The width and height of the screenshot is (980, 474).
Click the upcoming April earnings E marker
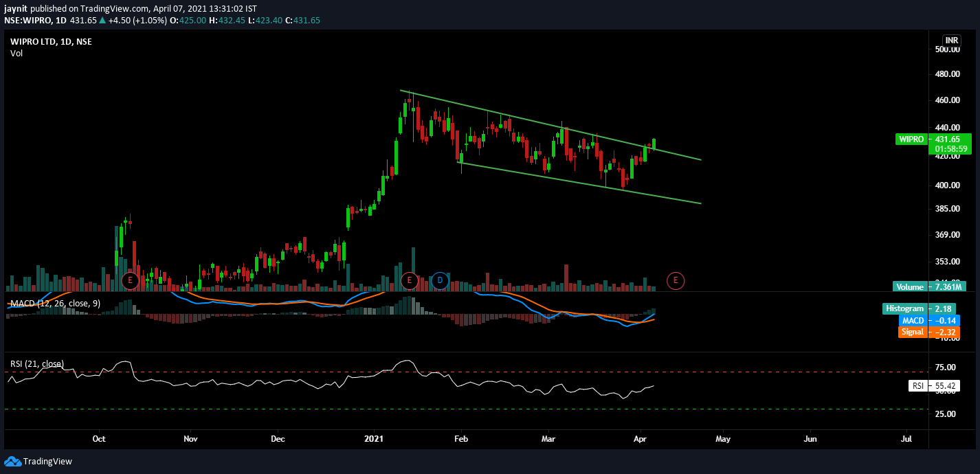pos(676,280)
